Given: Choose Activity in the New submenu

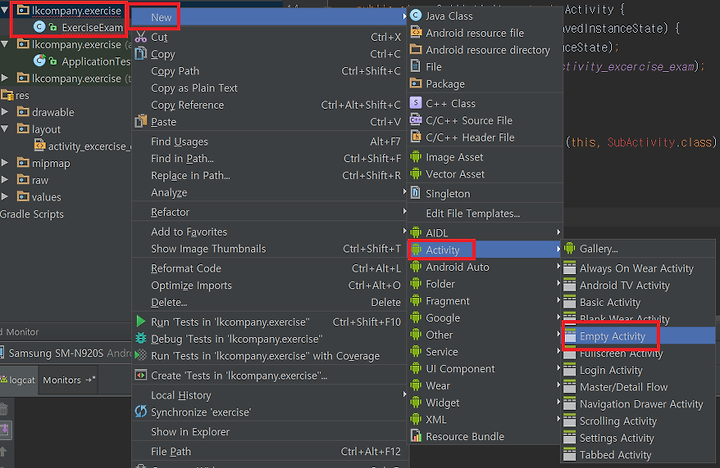Looking at the screenshot, I should pos(484,250).
